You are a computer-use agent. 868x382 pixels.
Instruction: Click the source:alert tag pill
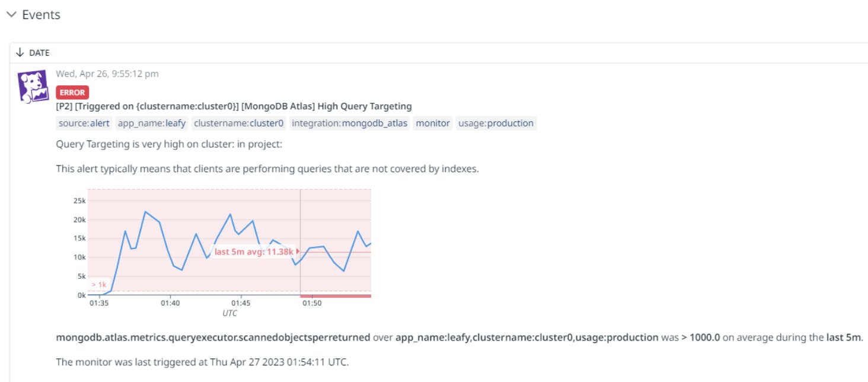(x=83, y=123)
